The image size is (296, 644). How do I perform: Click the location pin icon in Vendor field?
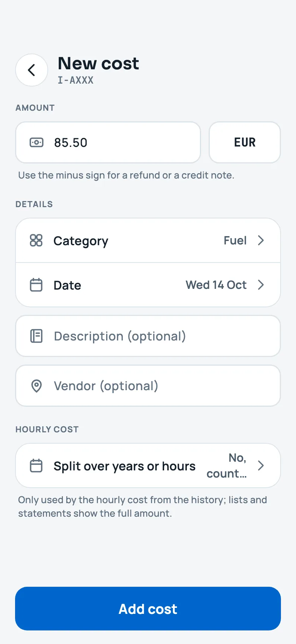click(37, 386)
